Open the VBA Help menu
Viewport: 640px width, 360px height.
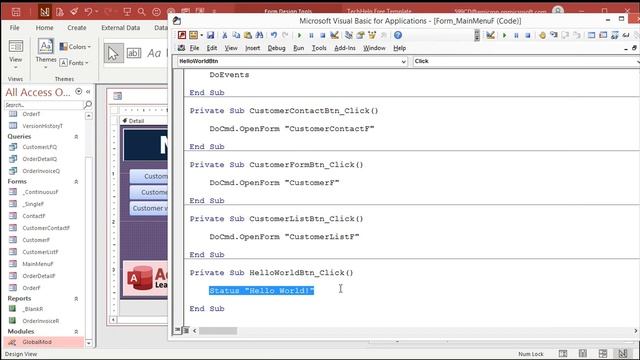[400, 48]
